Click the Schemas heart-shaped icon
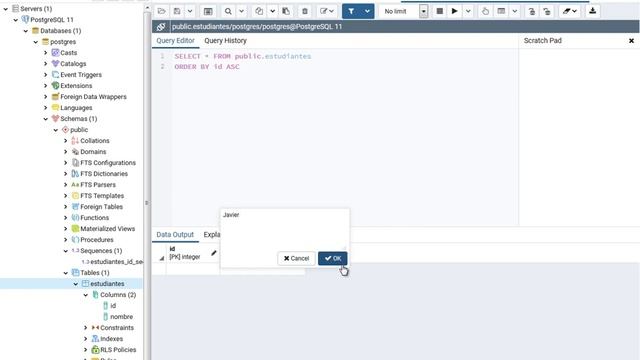 (x=56, y=119)
